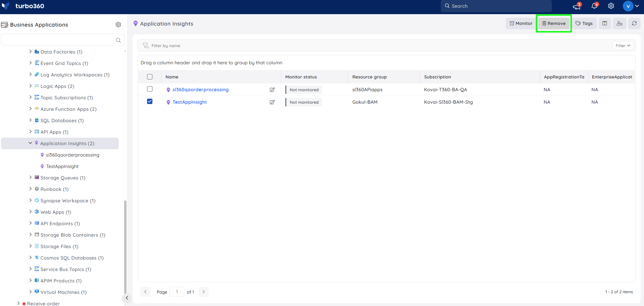Click the turbo360 logo icon
Image resolution: width=644 pixels, height=306 pixels.
click(x=6, y=6)
